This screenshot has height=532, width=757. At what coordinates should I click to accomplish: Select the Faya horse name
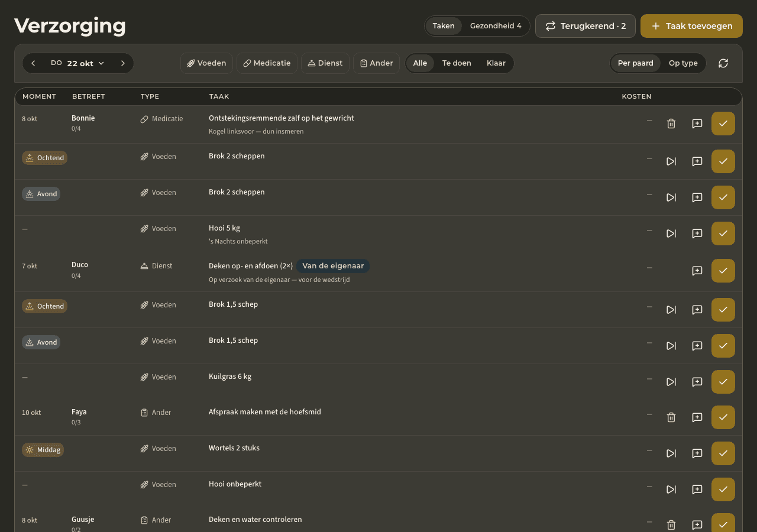pyautogui.click(x=79, y=412)
